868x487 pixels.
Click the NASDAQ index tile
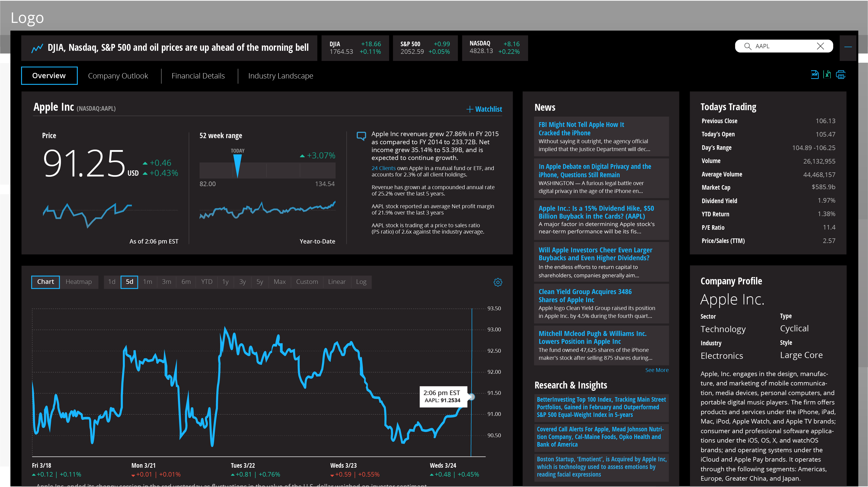pyautogui.click(x=495, y=48)
